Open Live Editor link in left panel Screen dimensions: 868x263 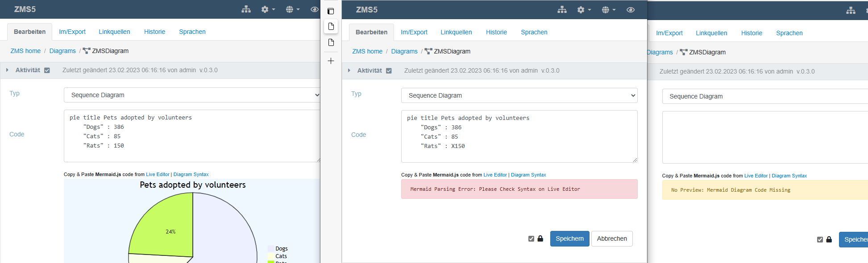[x=158, y=174]
